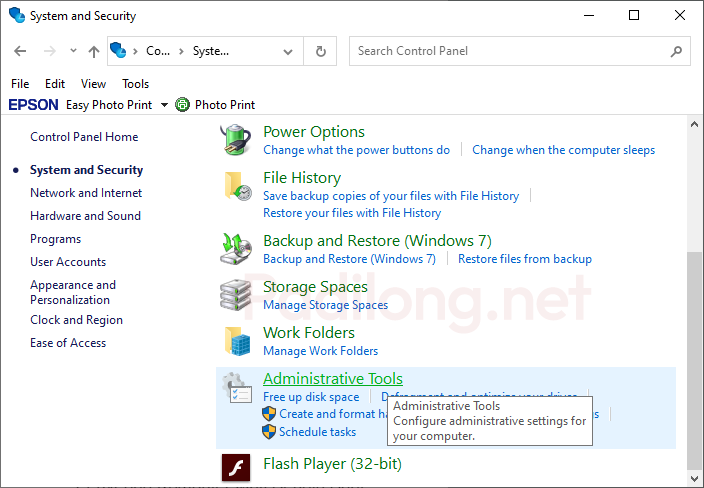This screenshot has width=704, height=488.
Task: Click Change what the power buttons do
Action: [x=356, y=150]
